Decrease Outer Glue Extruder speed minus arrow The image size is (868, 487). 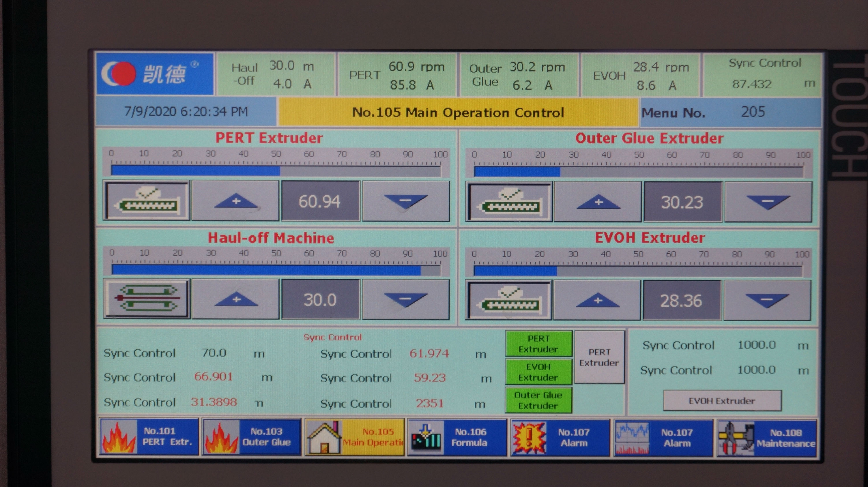[768, 202]
